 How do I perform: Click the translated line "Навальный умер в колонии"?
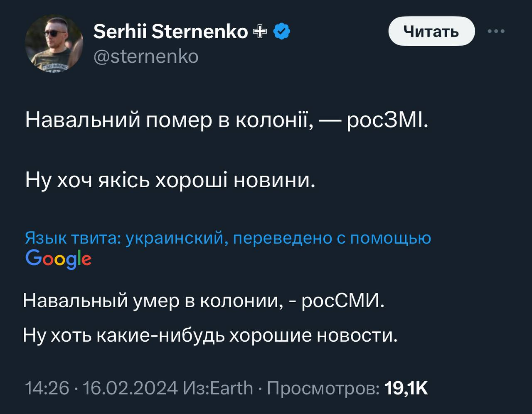coord(204,300)
